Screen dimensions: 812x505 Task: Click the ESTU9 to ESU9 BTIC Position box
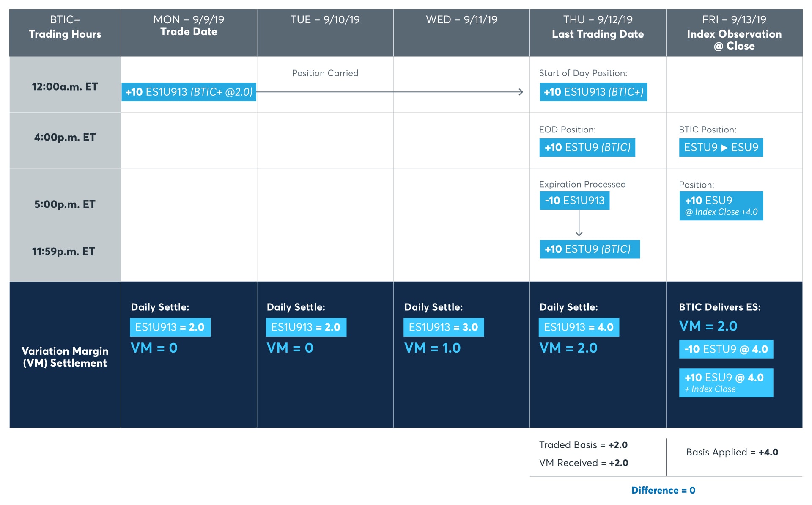721,147
